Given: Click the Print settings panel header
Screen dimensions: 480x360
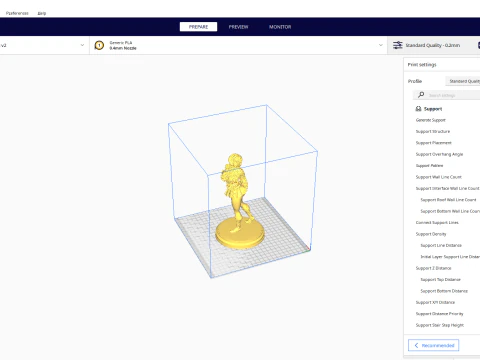Looking at the screenshot, I should [x=422, y=64].
